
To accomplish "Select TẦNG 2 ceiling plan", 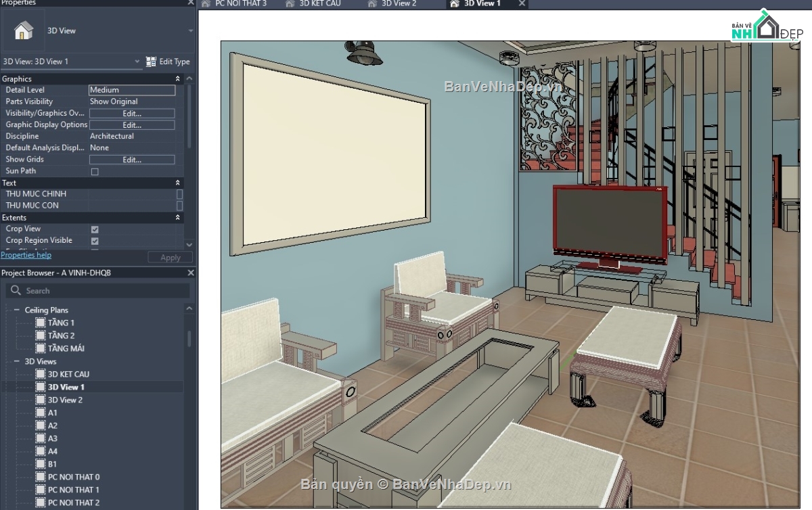I will [62, 335].
